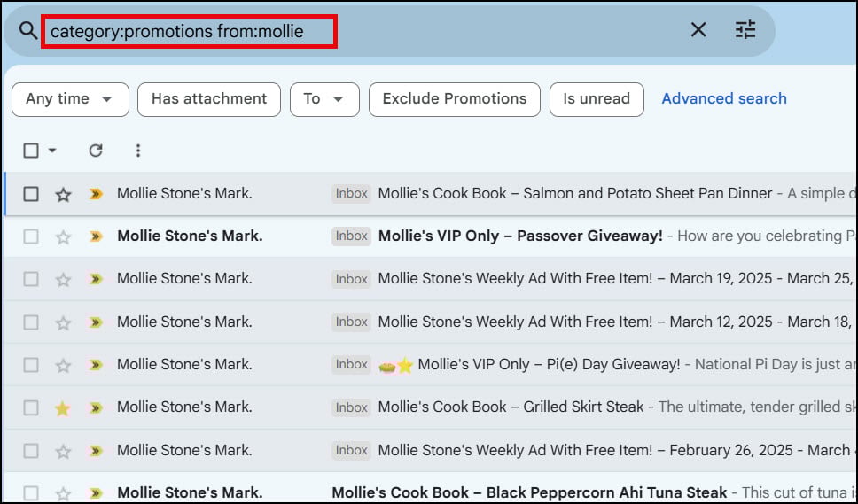Open the search options filter icon
The image size is (858, 504).
[x=745, y=31]
